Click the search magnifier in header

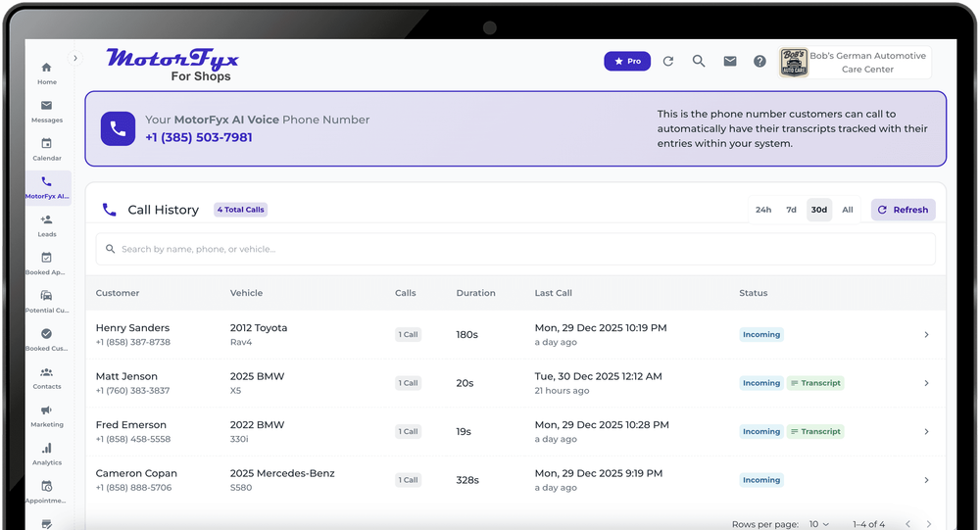(699, 61)
